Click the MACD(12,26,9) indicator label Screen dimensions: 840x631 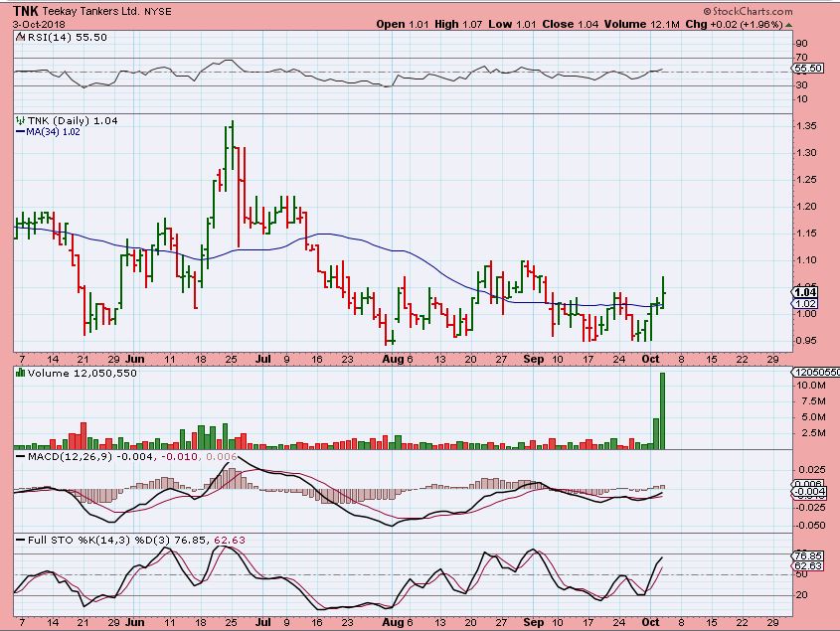pyautogui.click(x=58, y=457)
